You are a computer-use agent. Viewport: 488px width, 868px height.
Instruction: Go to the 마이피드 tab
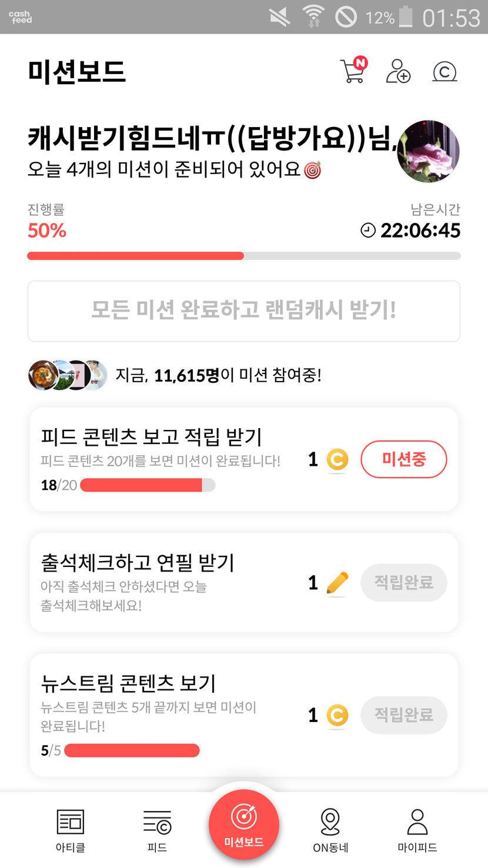pos(417,830)
